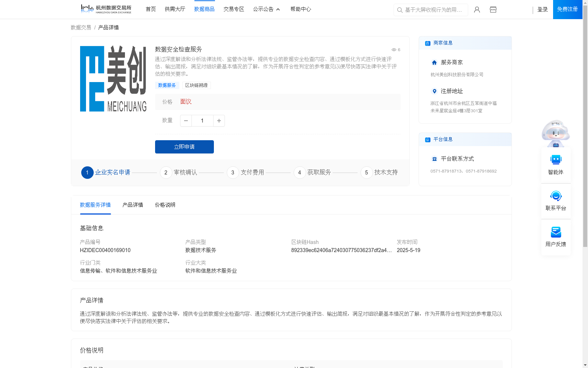
Task: Click the 服务商家 house icon
Action: (434, 63)
